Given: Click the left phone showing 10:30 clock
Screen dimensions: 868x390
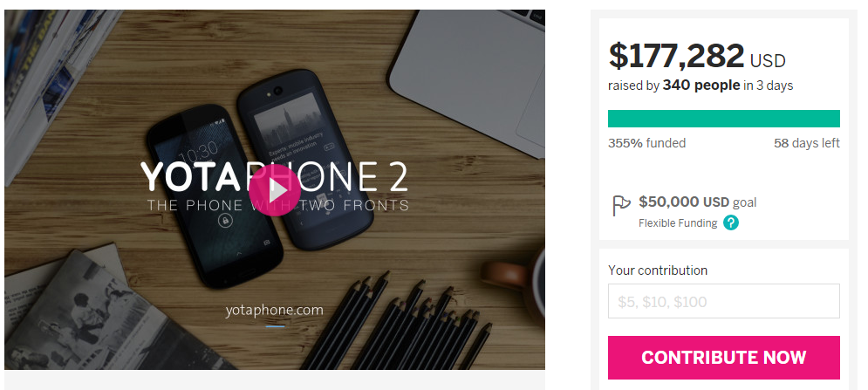Looking at the screenshot, I should [x=215, y=195].
